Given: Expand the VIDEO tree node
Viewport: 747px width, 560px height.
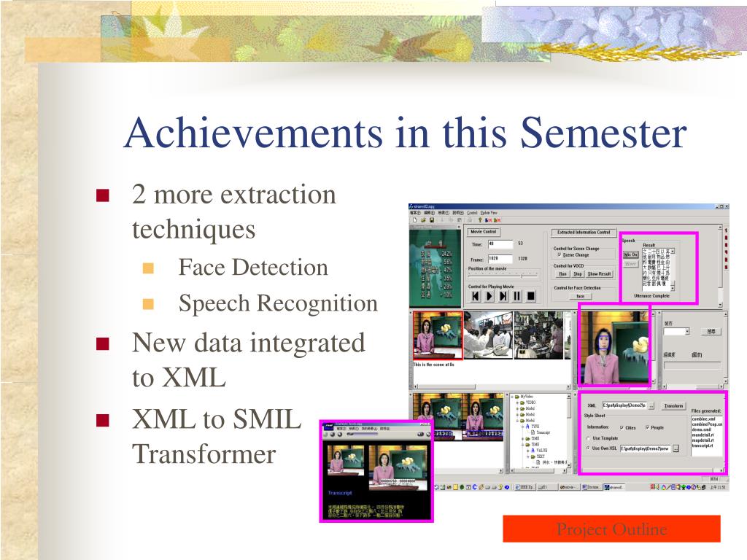Looking at the screenshot, I should [x=517, y=402].
